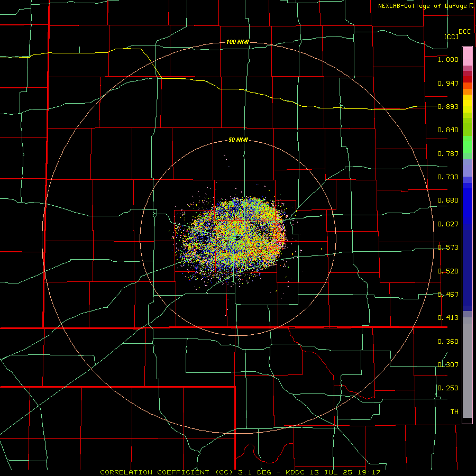Screen dimensions: 476x476
Task: Click the 50 NMI range ring label
Action: 238,140
